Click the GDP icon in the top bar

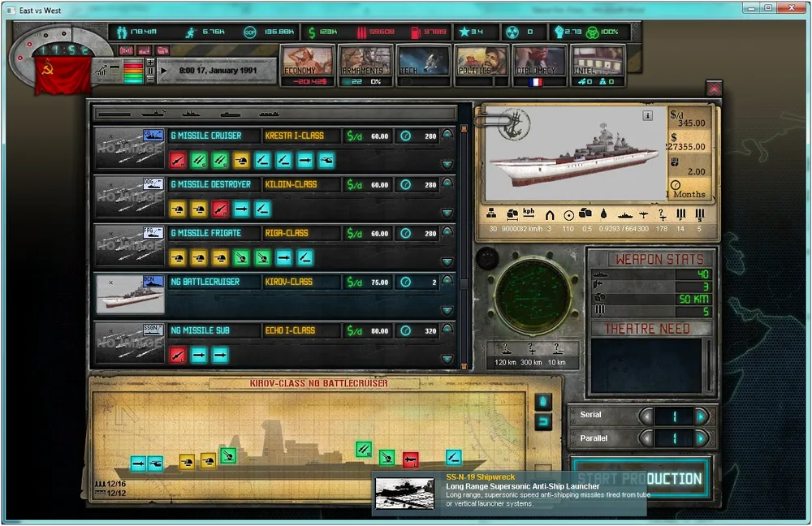pyautogui.click(x=249, y=32)
